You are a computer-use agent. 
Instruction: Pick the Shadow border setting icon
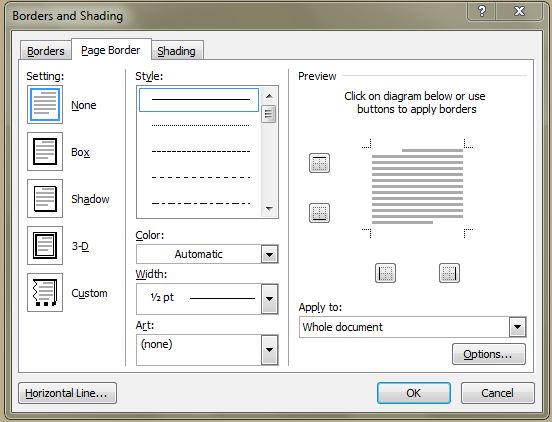coord(45,199)
